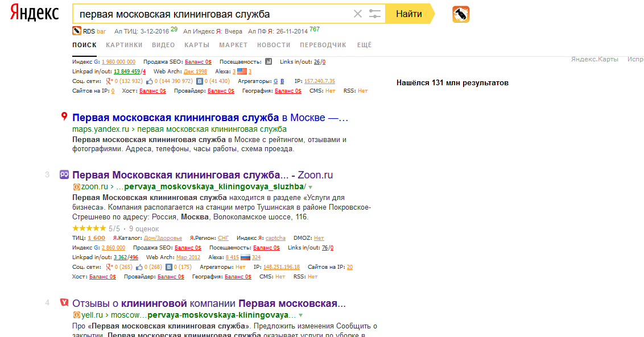Open the orange RDS bar extension icon beside search
This screenshot has height=337, width=644.
pyautogui.click(x=461, y=14)
